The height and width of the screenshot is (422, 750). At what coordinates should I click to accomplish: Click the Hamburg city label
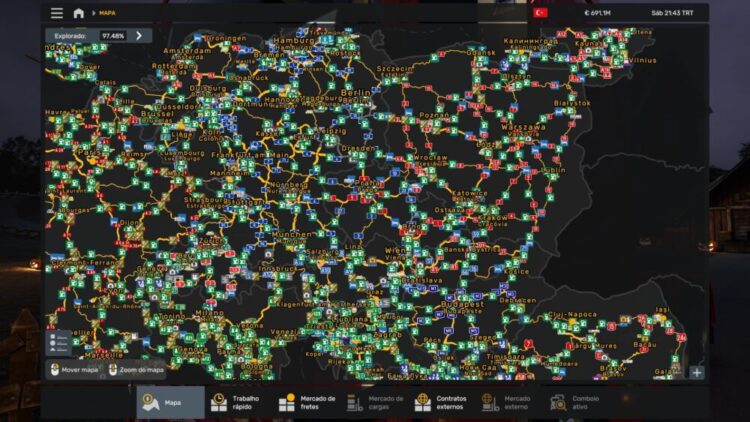pos(294,41)
